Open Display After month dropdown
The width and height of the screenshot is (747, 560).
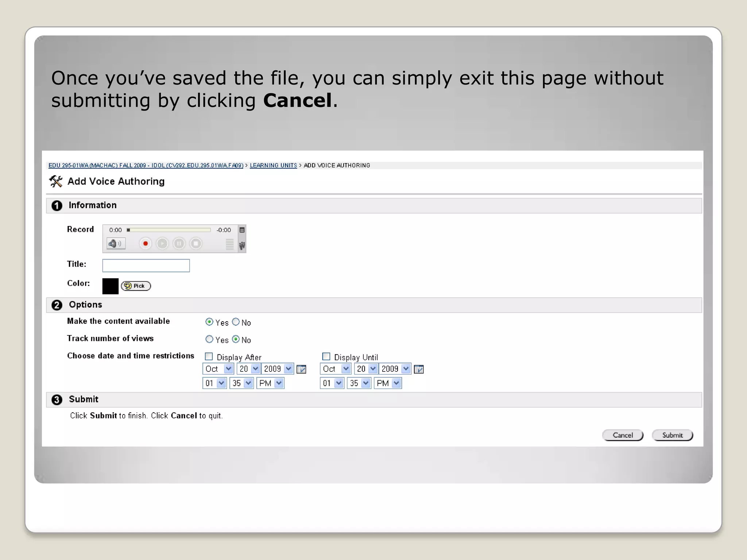(x=218, y=369)
